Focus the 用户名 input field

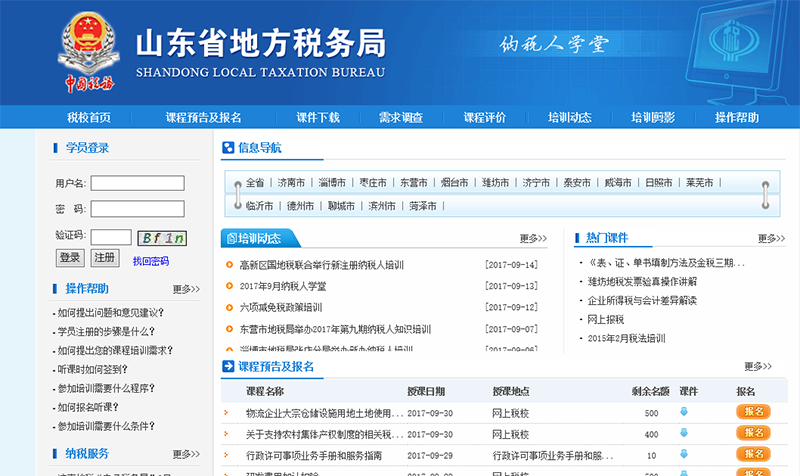pos(138,183)
